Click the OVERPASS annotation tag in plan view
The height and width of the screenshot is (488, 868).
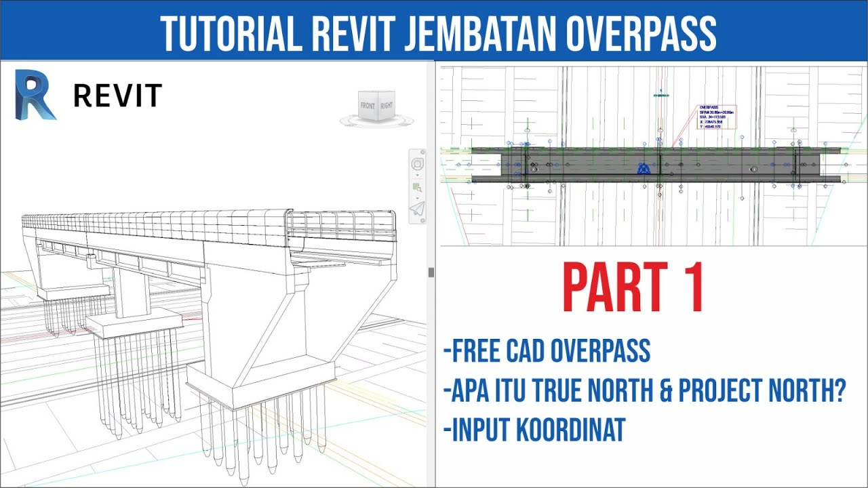[x=717, y=117]
